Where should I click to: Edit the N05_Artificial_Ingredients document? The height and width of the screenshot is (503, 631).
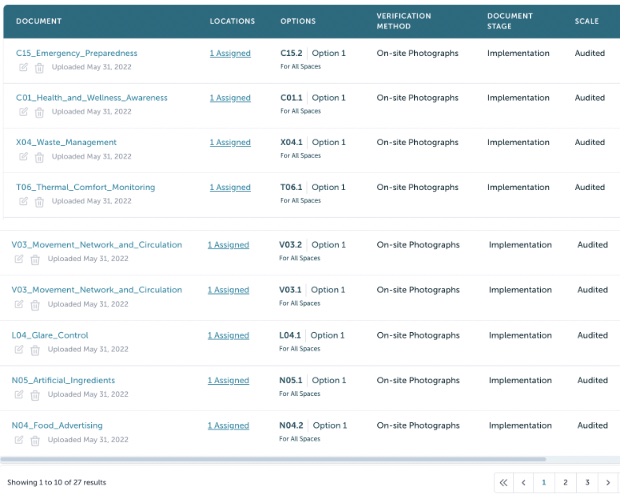(x=19, y=395)
